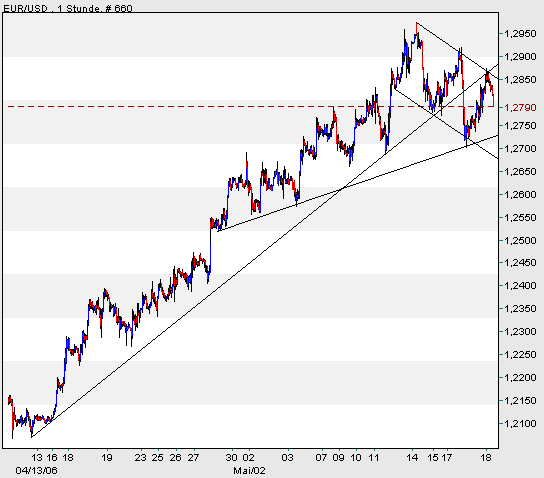The height and width of the screenshot is (478, 544).
Task: Select the 03 date axis label
Action: [x=287, y=458]
